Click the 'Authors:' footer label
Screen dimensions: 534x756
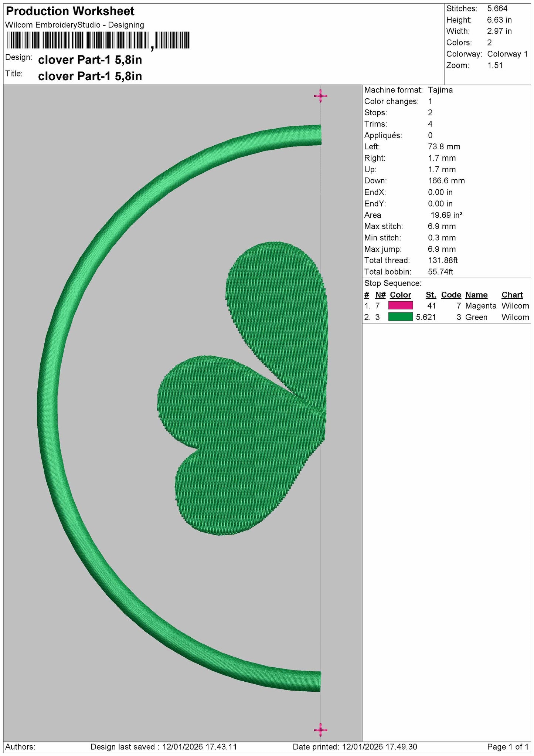pos(20,746)
